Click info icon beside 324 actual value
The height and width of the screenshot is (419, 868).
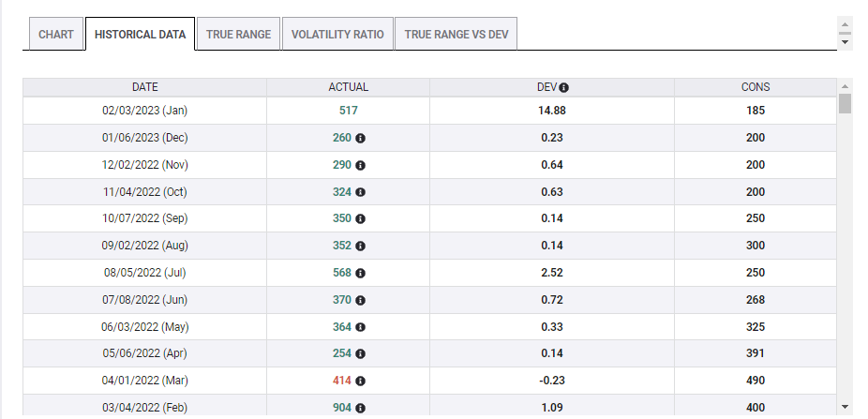[x=361, y=192]
